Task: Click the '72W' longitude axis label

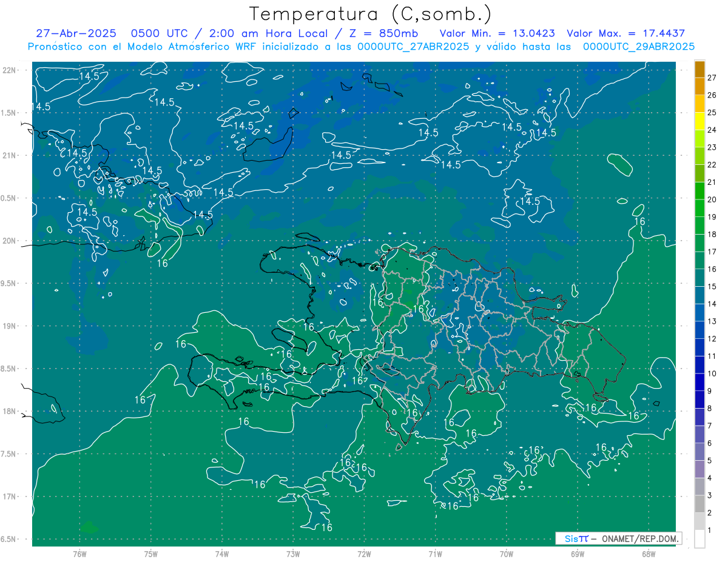Action: 364,554
